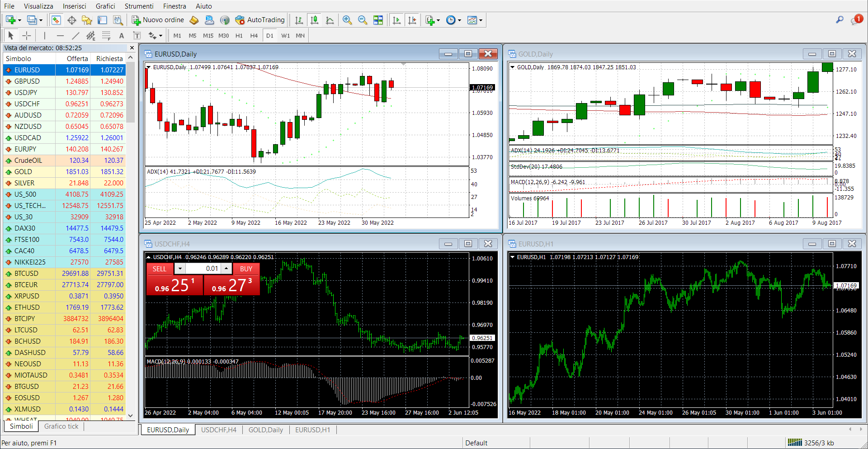Image resolution: width=868 pixels, height=449 pixels.
Task: Zoom in on the chart
Action: coord(347,20)
